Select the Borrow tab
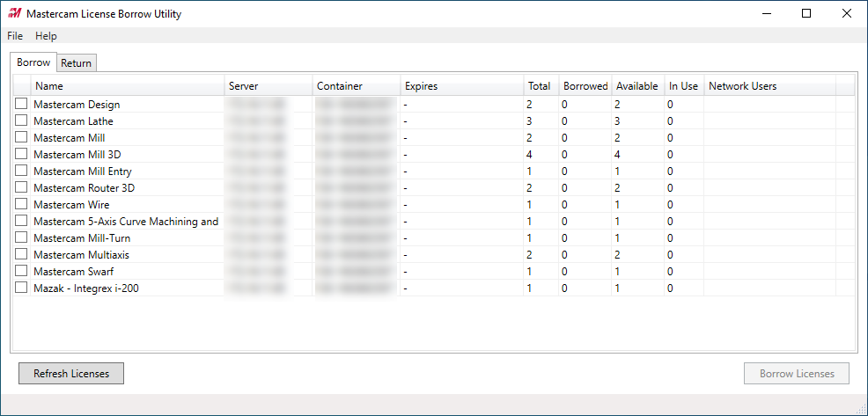868x416 pixels. 33,62
